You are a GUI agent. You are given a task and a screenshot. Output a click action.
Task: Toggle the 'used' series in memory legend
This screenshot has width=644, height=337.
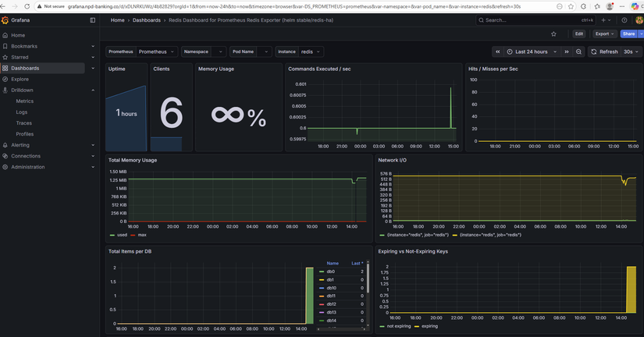[122, 234]
